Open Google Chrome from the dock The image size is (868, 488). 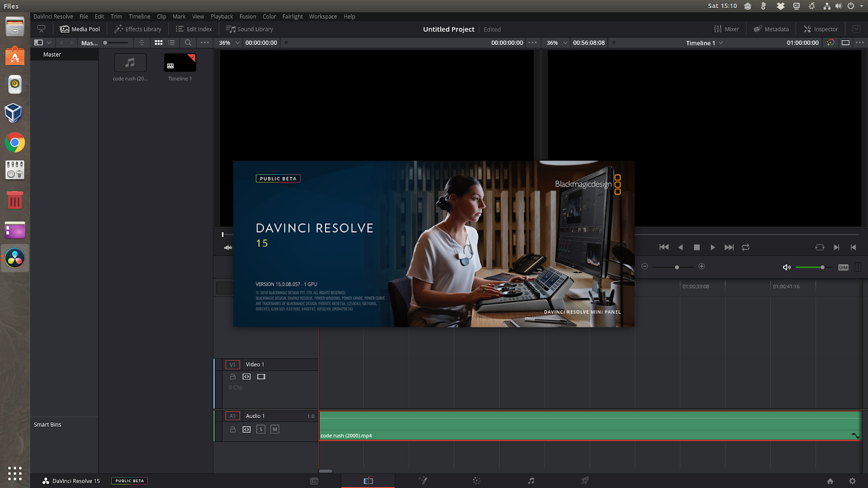(15, 143)
